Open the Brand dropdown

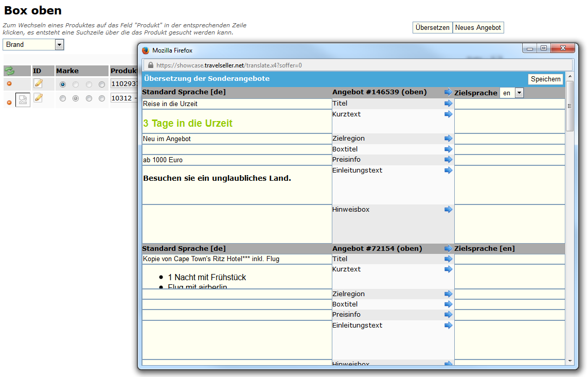click(x=59, y=45)
